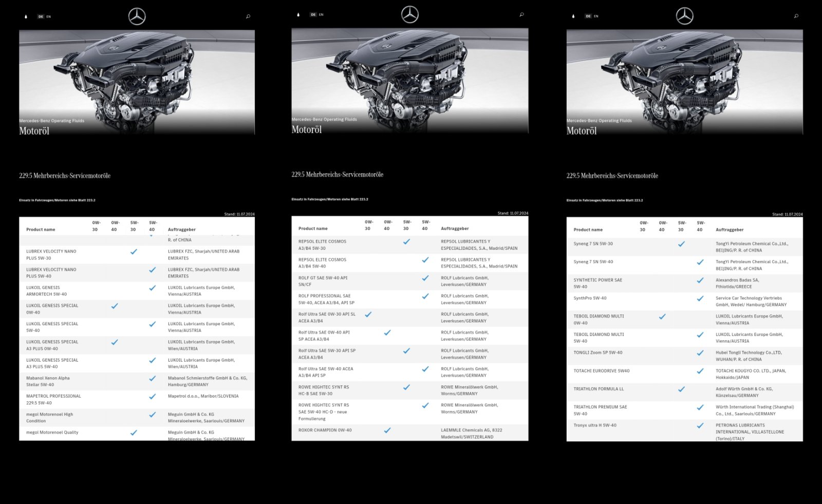Select 'SYNTHETIC POWER SAE 5W-40' product name
Screen dimensions: 822x504
597,283
